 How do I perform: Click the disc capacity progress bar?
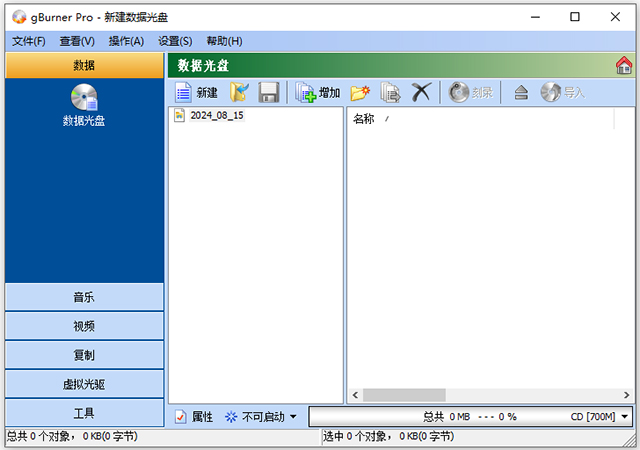coord(471,417)
